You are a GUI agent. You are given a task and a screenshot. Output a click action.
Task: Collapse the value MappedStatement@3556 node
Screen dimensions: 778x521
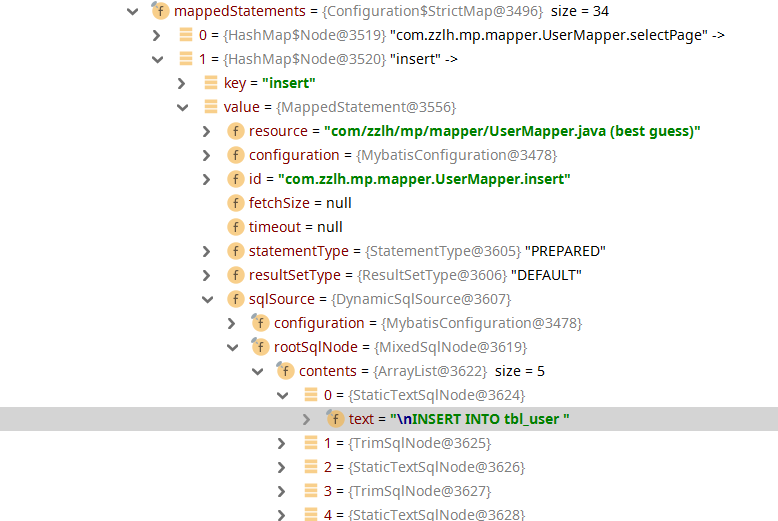(x=183, y=108)
